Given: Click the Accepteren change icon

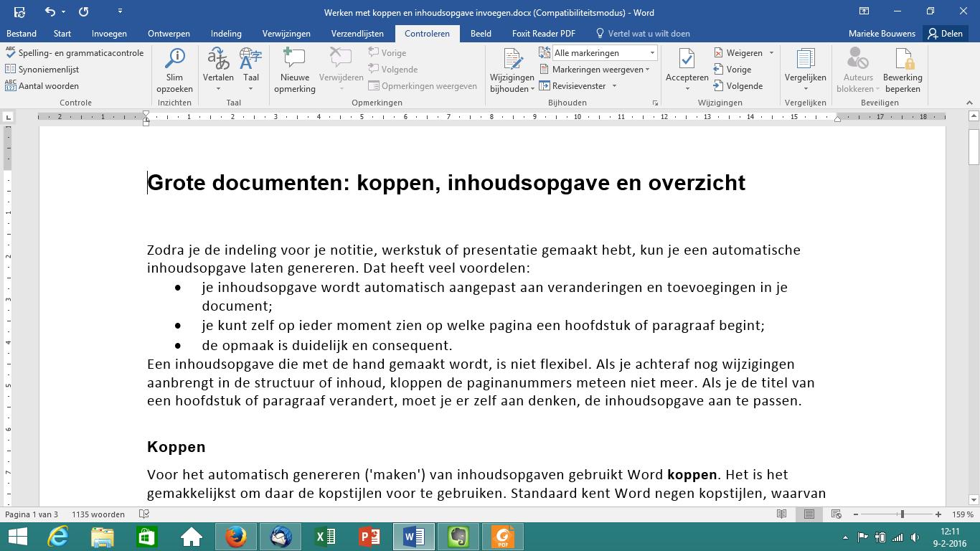Looking at the screenshot, I should tap(687, 60).
